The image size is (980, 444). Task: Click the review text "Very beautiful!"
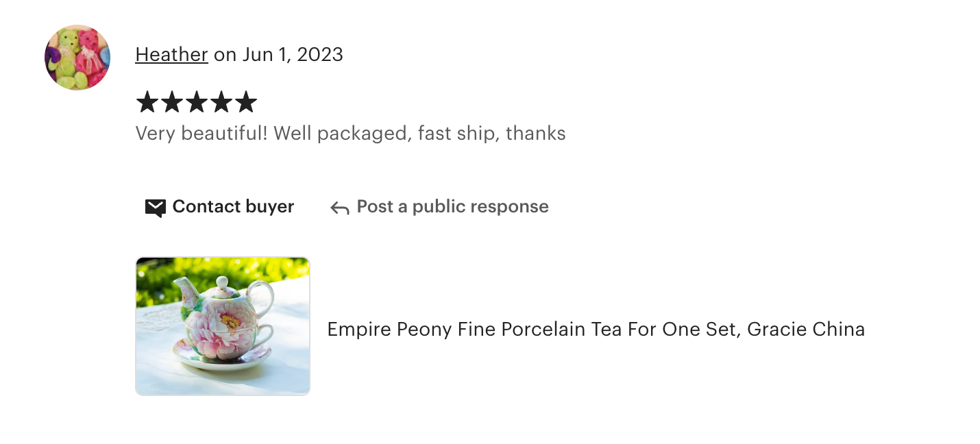click(x=201, y=133)
